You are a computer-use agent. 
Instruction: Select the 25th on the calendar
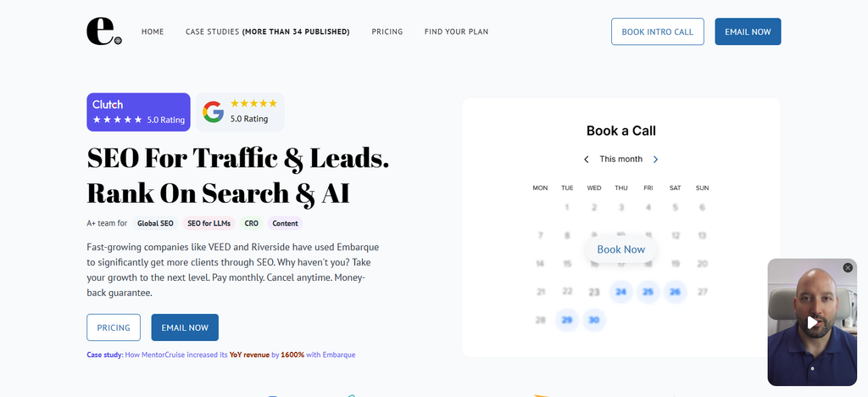648,292
